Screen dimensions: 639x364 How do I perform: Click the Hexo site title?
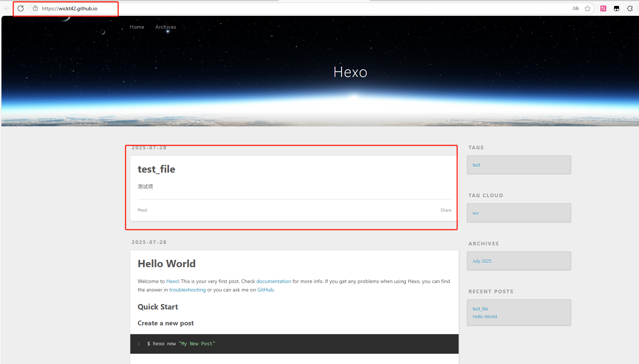(350, 72)
